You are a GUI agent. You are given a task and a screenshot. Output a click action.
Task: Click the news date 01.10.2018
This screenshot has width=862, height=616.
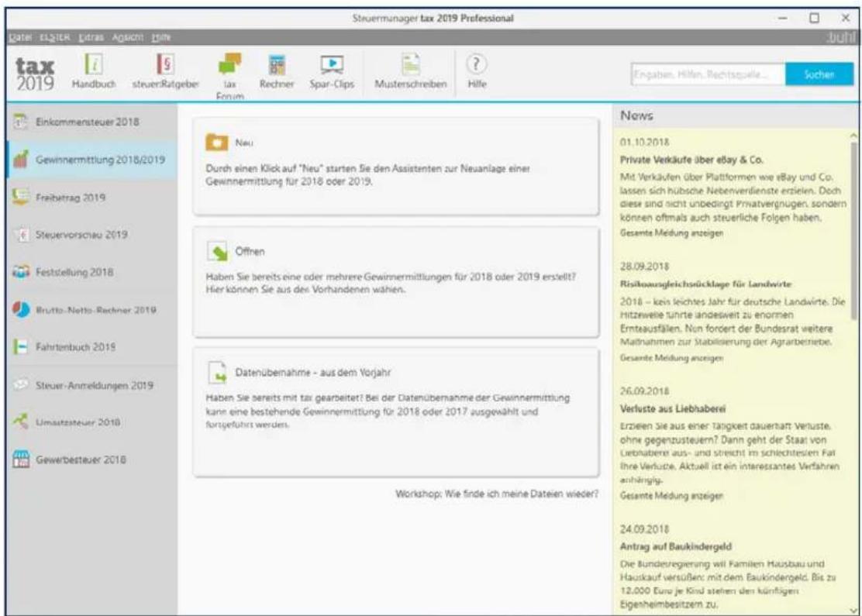coord(645,143)
